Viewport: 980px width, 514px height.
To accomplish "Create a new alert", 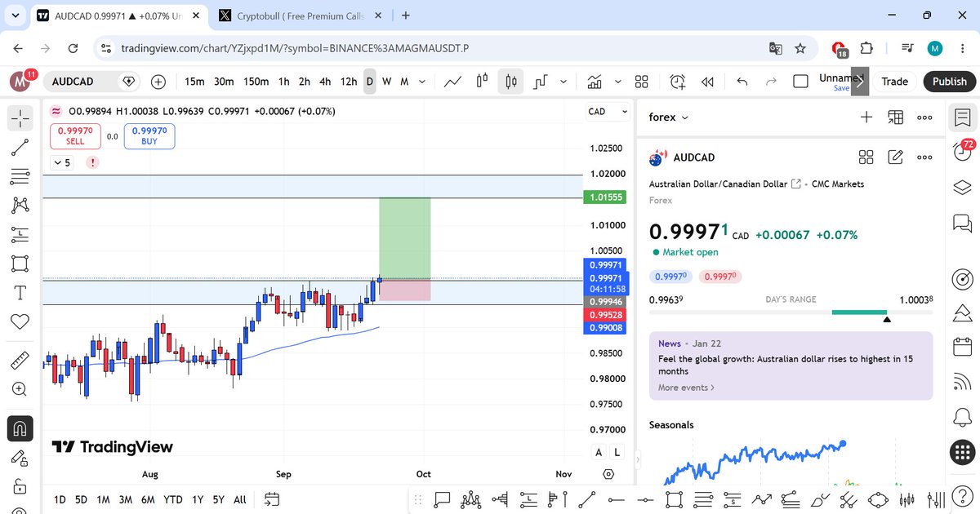I will [x=678, y=82].
